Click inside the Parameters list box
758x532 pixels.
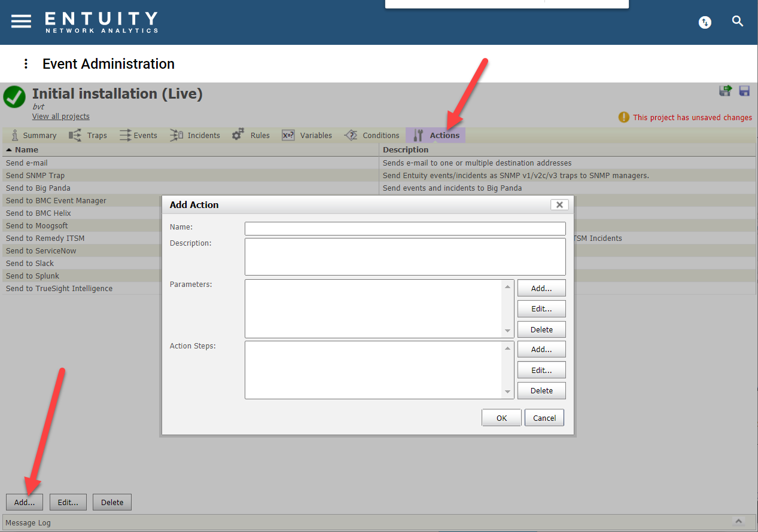(374, 309)
